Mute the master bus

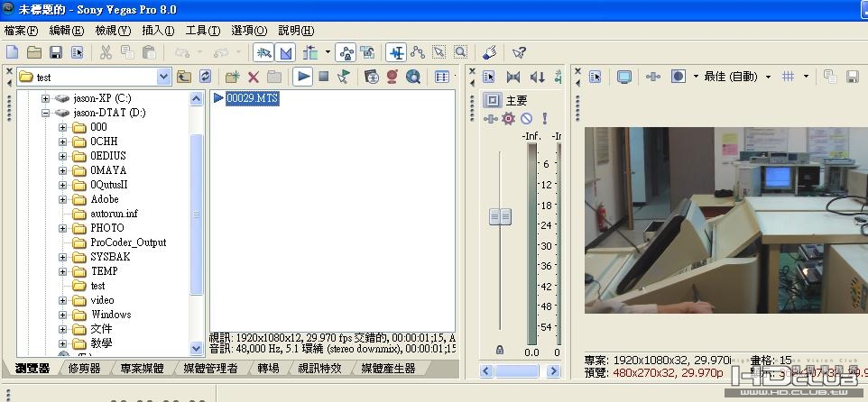(526, 118)
